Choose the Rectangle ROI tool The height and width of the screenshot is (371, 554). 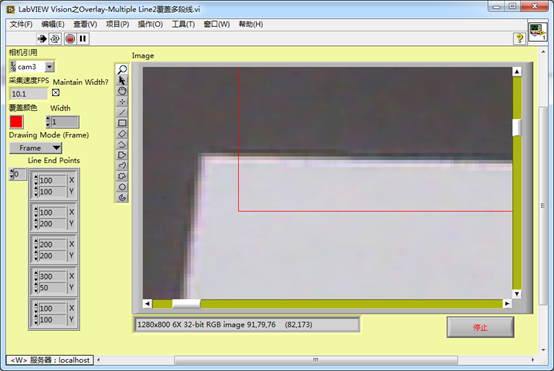tap(122, 123)
